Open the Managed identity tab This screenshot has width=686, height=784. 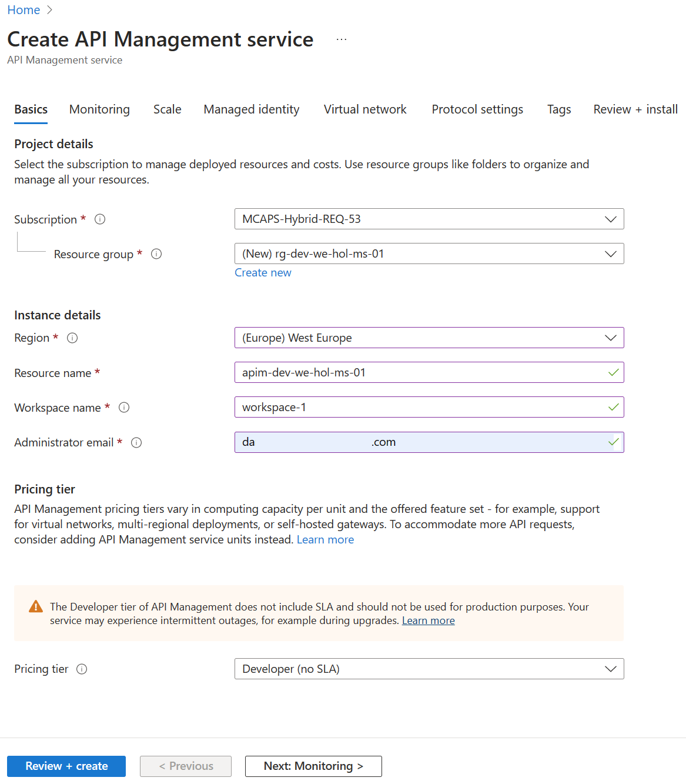(252, 109)
